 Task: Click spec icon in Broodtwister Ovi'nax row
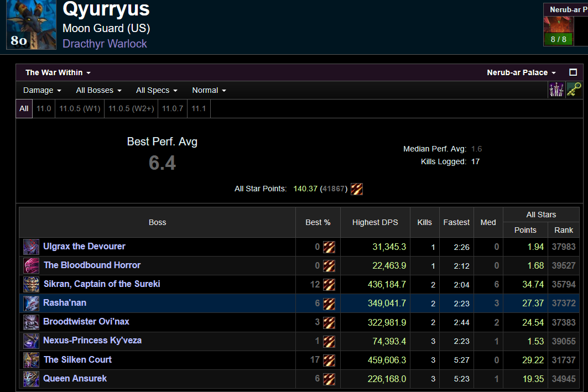(329, 322)
